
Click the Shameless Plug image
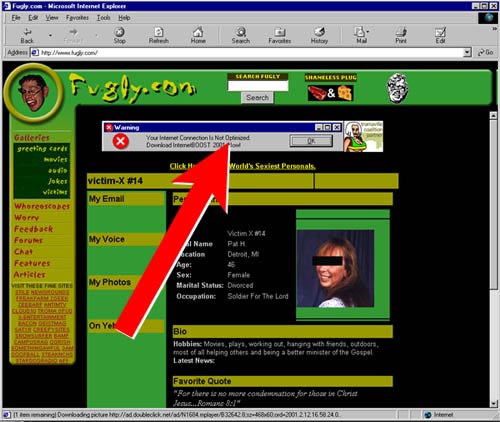tap(330, 93)
